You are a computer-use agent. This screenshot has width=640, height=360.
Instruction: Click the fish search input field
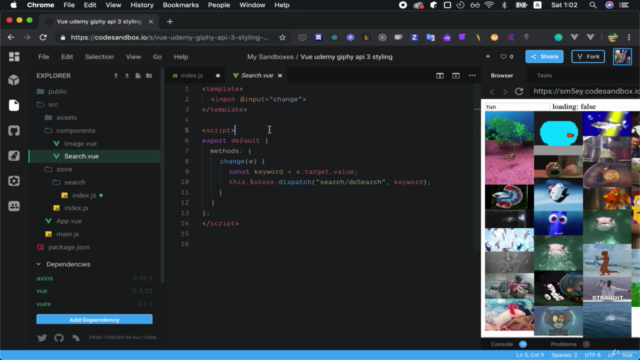517,107
